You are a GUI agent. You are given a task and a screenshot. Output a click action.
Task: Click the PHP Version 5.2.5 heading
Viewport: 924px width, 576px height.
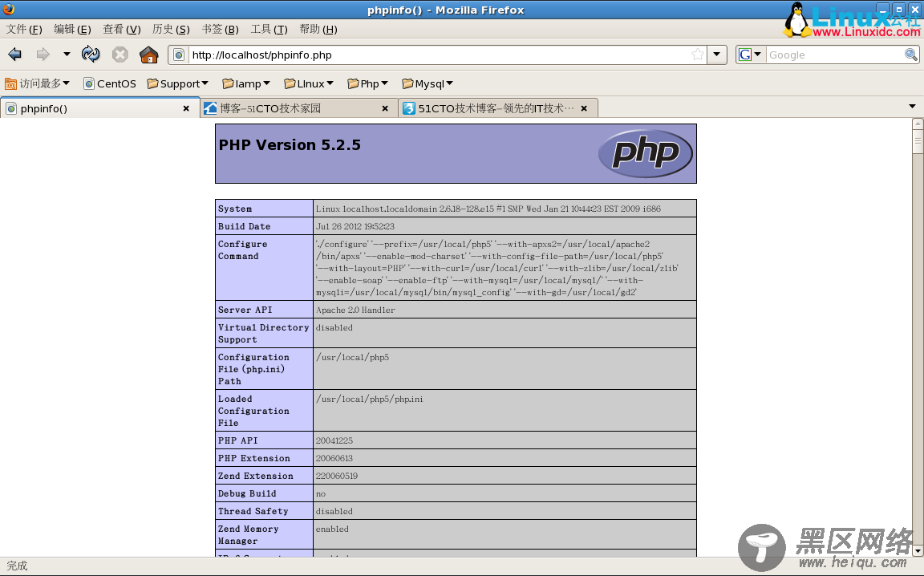click(x=290, y=145)
